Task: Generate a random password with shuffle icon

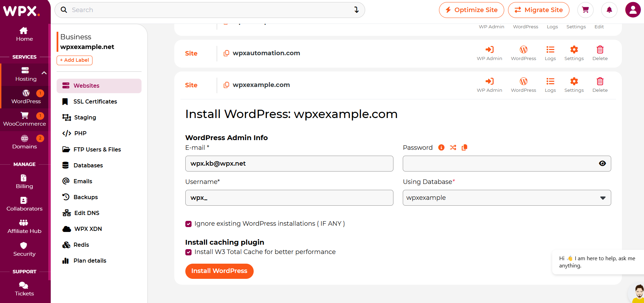Action: point(453,148)
